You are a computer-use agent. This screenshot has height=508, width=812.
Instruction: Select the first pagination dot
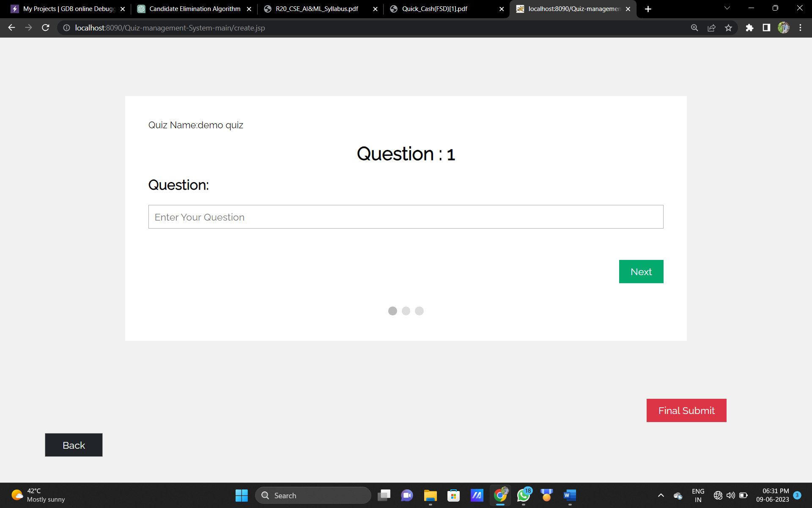coord(393,311)
